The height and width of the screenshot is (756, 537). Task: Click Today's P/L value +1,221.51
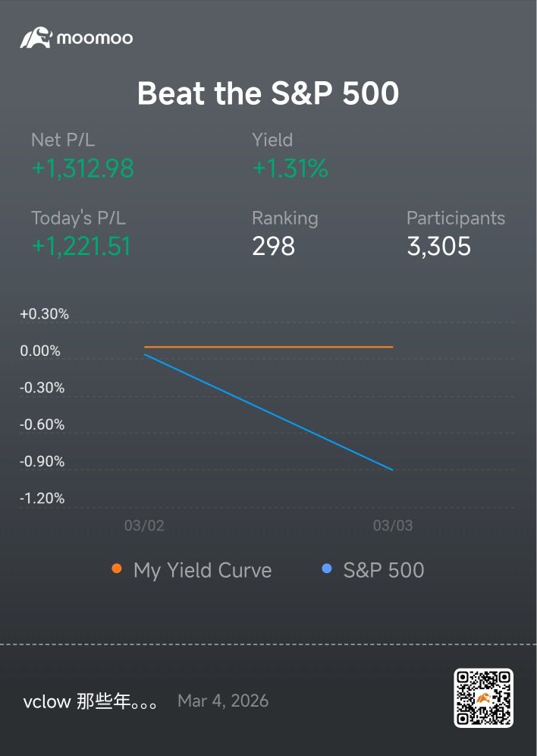point(81,247)
